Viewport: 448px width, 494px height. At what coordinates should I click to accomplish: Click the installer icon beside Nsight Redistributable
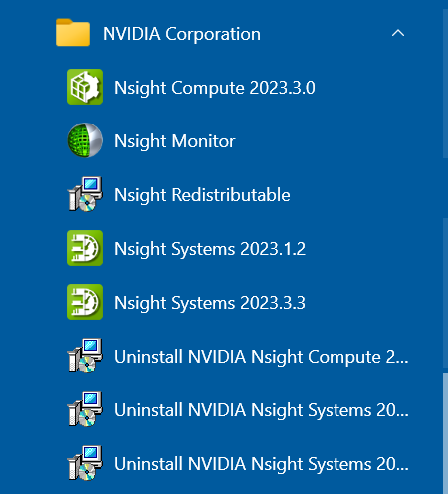[x=85, y=194]
